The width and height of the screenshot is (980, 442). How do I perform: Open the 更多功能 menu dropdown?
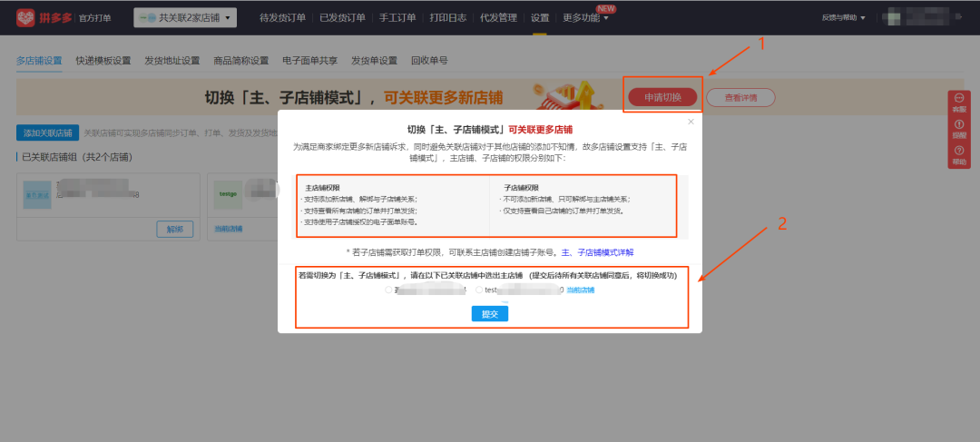(585, 17)
